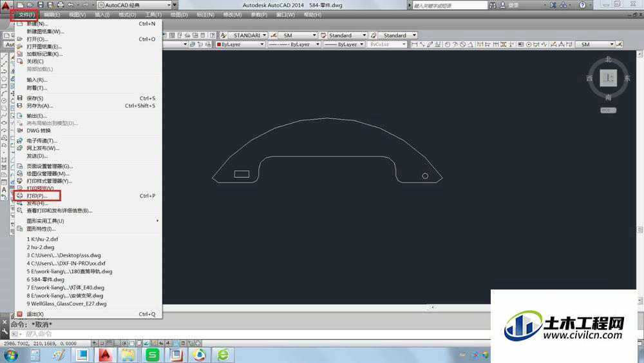644x363 pixels.
Task: Click the Plot printer icon in quick access toolbar
Action: (x=61, y=5)
